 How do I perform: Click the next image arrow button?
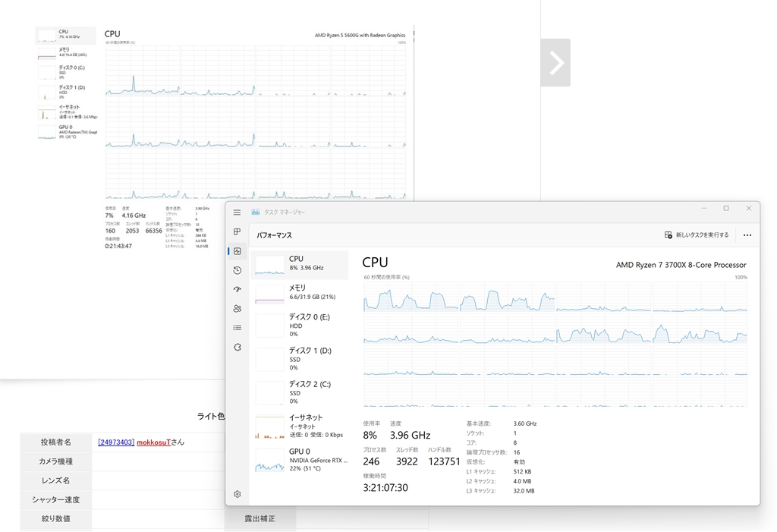click(555, 63)
